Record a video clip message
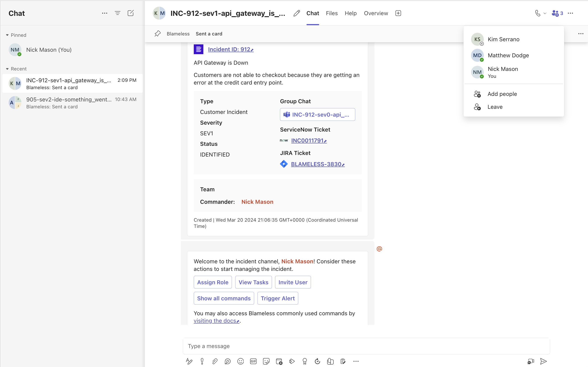 click(x=531, y=361)
